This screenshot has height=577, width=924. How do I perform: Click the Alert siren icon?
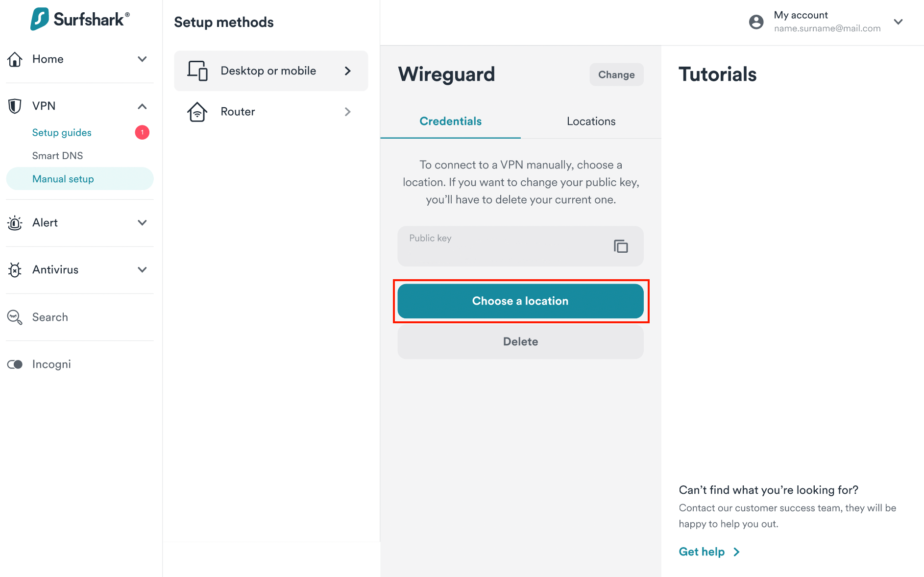pyautogui.click(x=15, y=223)
